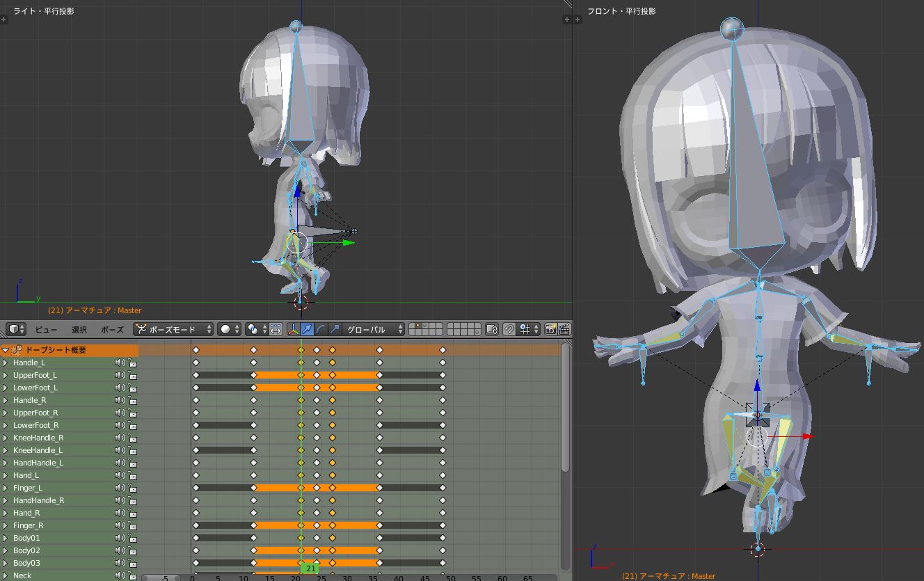924x581 pixels.
Task: Toggle mute on HandHandle_R channel
Action: tap(120, 500)
